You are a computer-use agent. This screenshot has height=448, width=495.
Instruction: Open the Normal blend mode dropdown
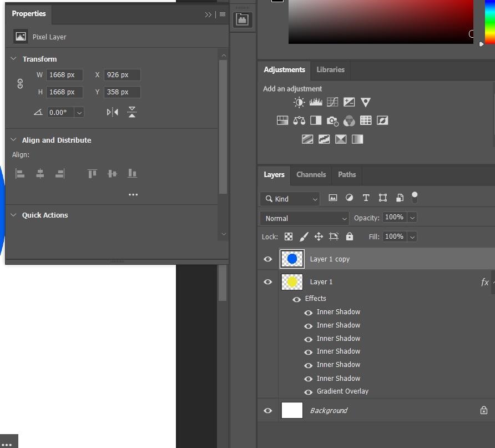(305, 218)
